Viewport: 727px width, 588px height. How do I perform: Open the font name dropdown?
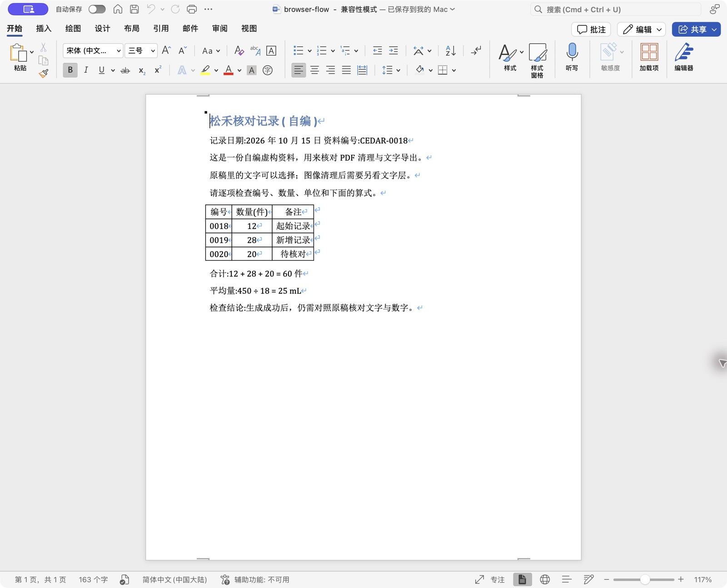(x=119, y=51)
